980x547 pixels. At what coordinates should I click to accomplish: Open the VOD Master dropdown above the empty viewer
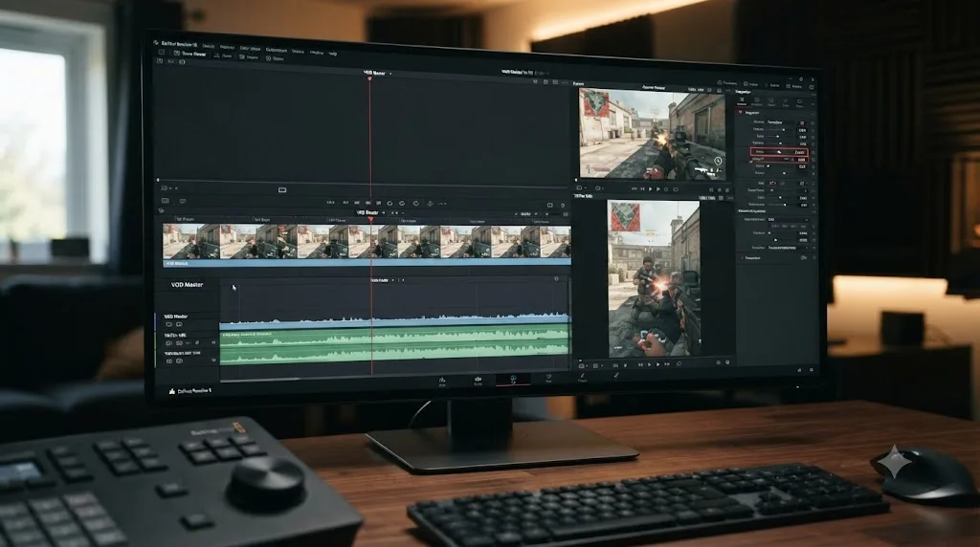(x=390, y=73)
